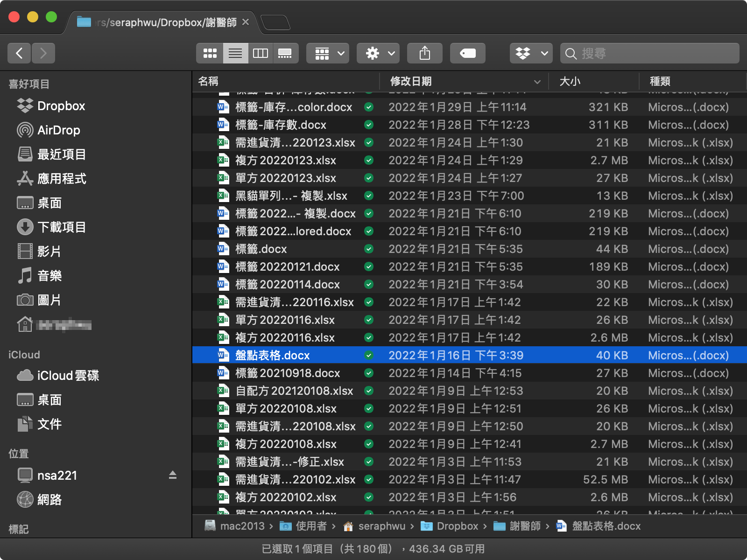Open AirDrop from the sidebar
Viewport: 747px width, 560px height.
[x=58, y=130]
